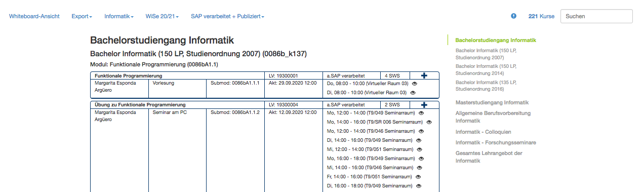This screenshot has height=192, width=644.
Task: Toggle eye for Di, 08:00 - 10:00 Virtueller Raum 03
Action: point(413,93)
